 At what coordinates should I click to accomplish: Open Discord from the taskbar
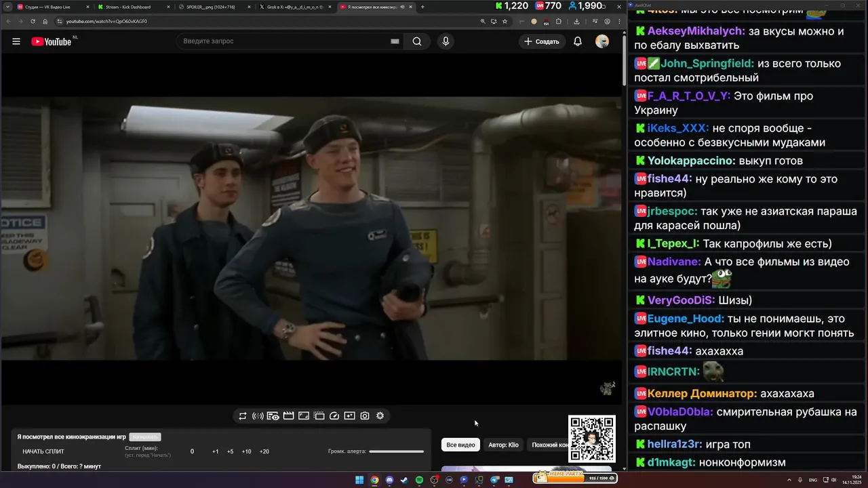tap(389, 480)
